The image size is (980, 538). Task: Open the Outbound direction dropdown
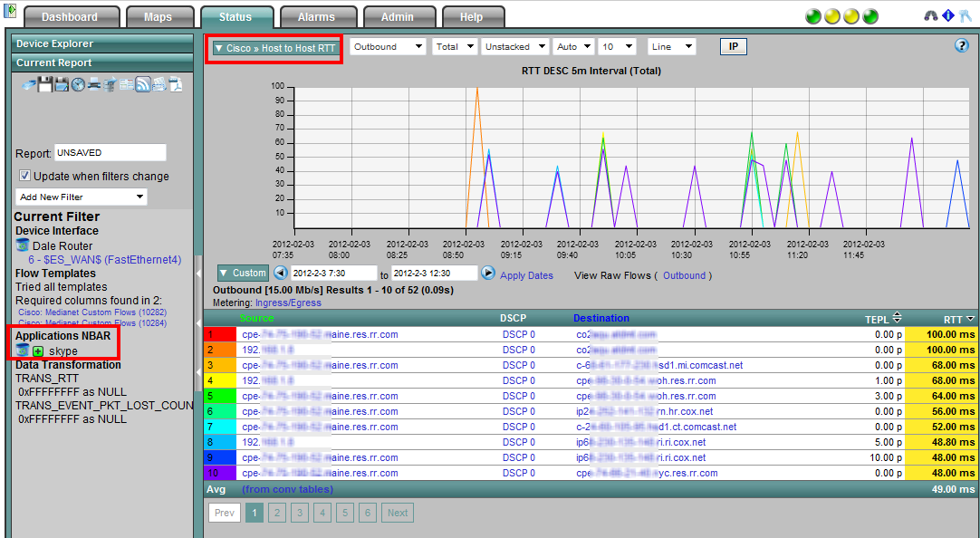tap(389, 46)
